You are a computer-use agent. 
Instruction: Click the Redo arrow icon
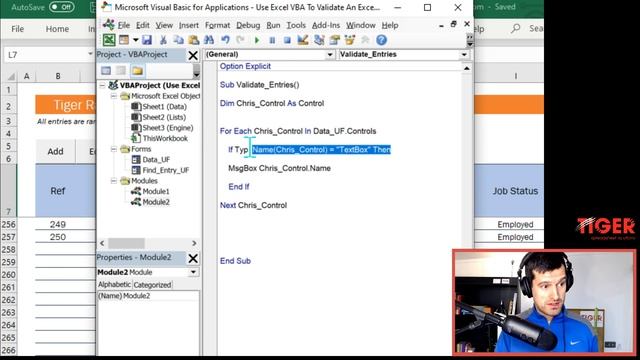240,40
